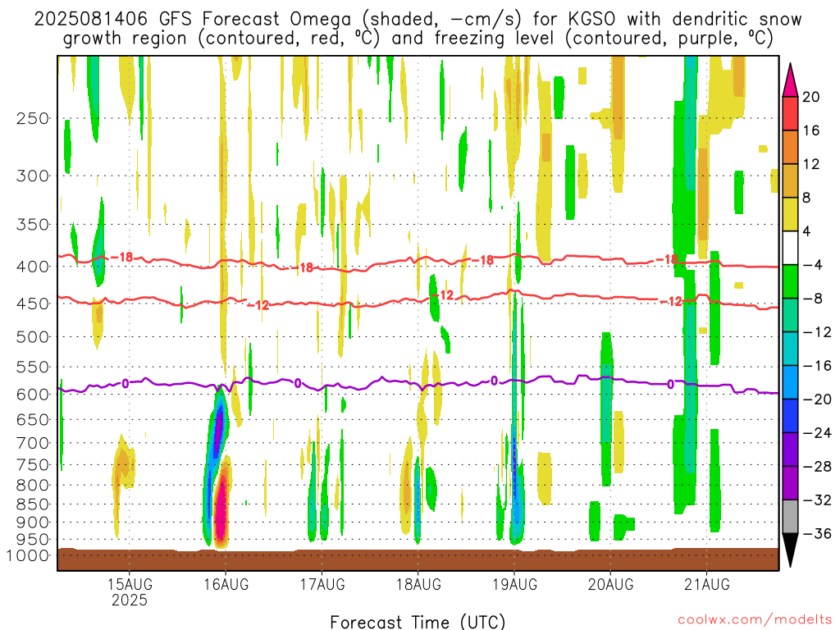Click the pink upward arrow atop the colorbar

tap(790, 80)
